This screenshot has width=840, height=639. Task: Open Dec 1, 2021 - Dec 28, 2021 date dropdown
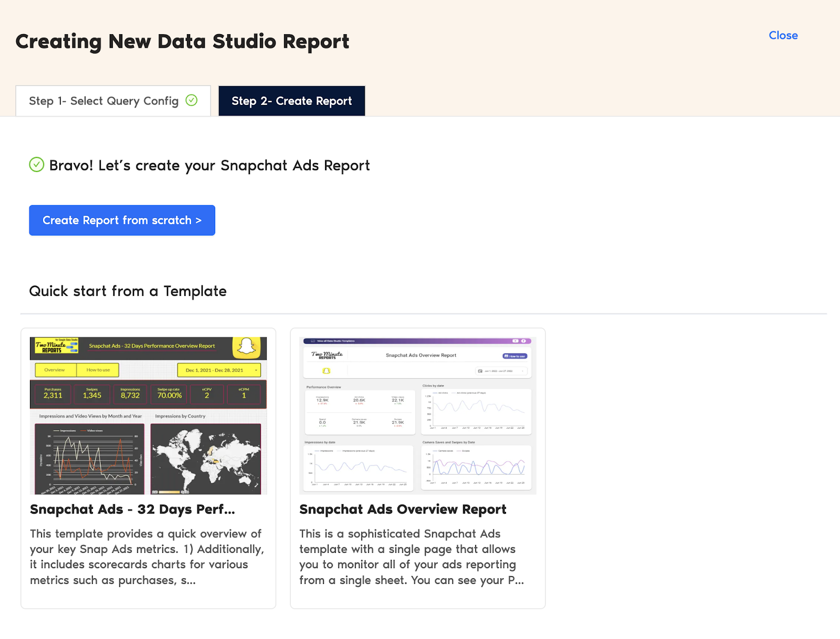click(219, 370)
